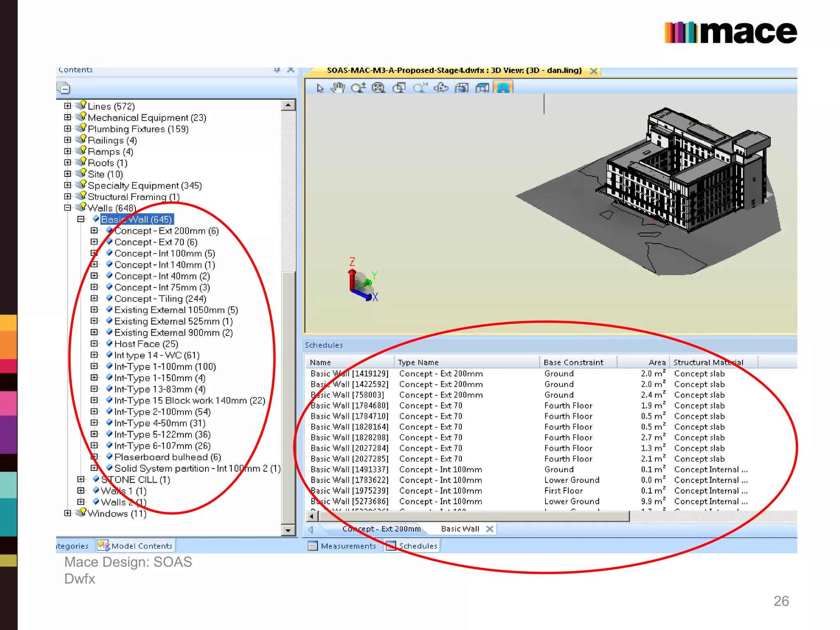Expand the Concept - Tiling (244) node
Screen dimensions: 840x630
coord(94,298)
